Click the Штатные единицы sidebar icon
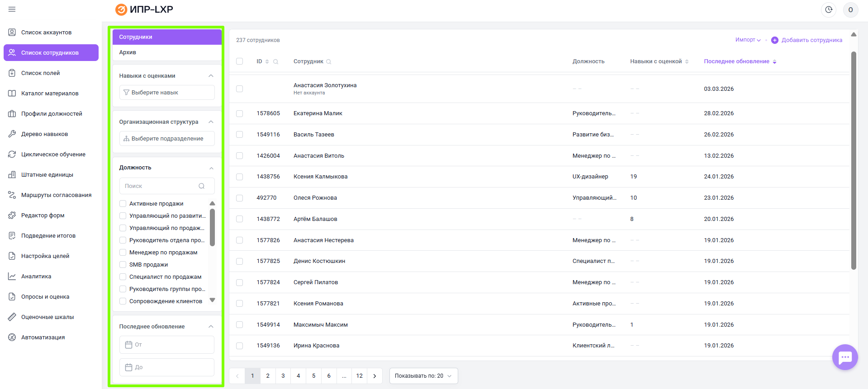The height and width of the screenshot is (389, 868). pyautogui.click(x=12, y=175)
